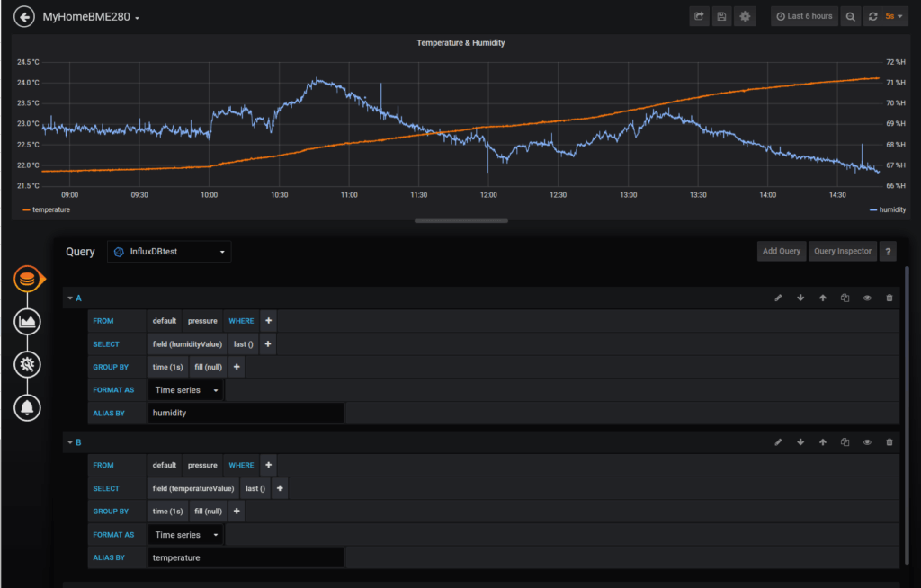The width and height of the screenshot is (921, 588).
Task: Add SELECT plus for temperatureValue field
Action: click(x=280, y=488)
